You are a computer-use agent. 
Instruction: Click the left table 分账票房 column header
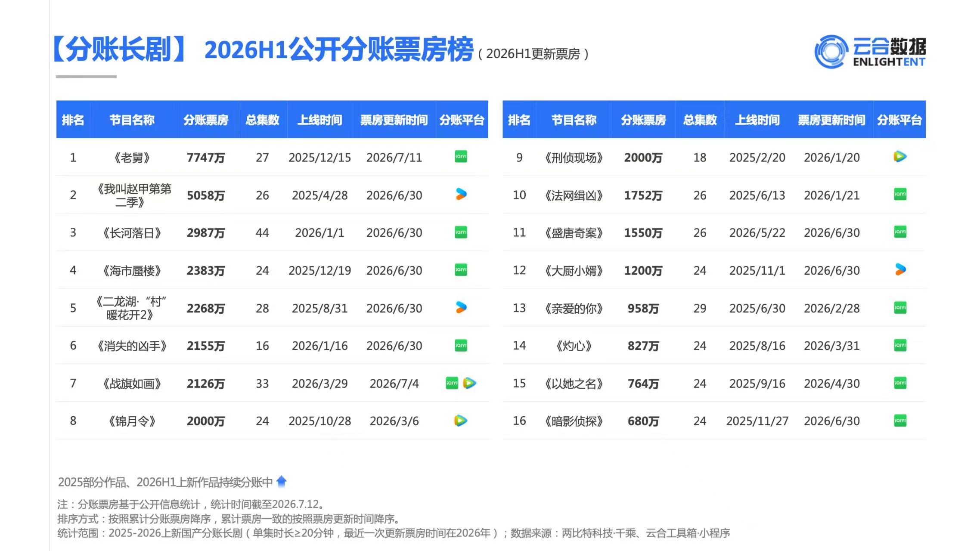coord(206,120)
